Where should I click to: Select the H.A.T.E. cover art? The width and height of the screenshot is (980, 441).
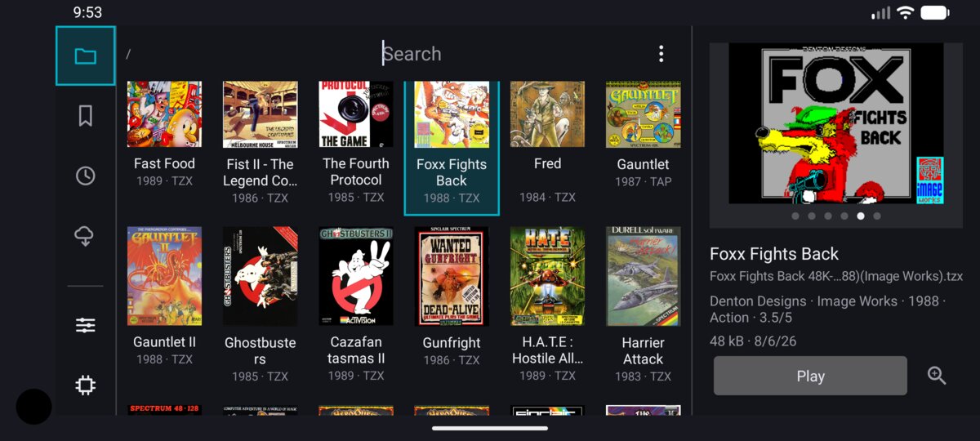(x=547, y=276)
